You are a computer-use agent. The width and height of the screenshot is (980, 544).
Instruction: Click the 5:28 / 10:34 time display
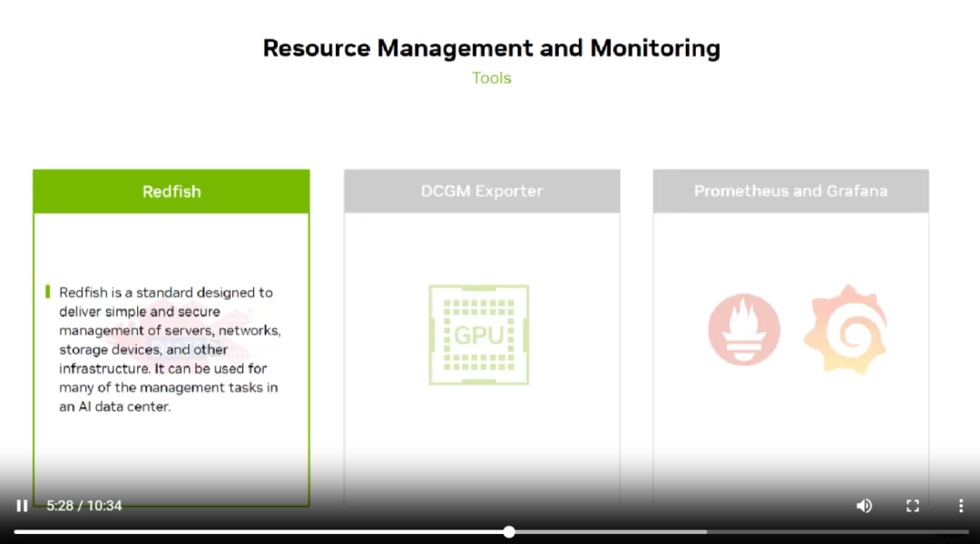point(84,506)
